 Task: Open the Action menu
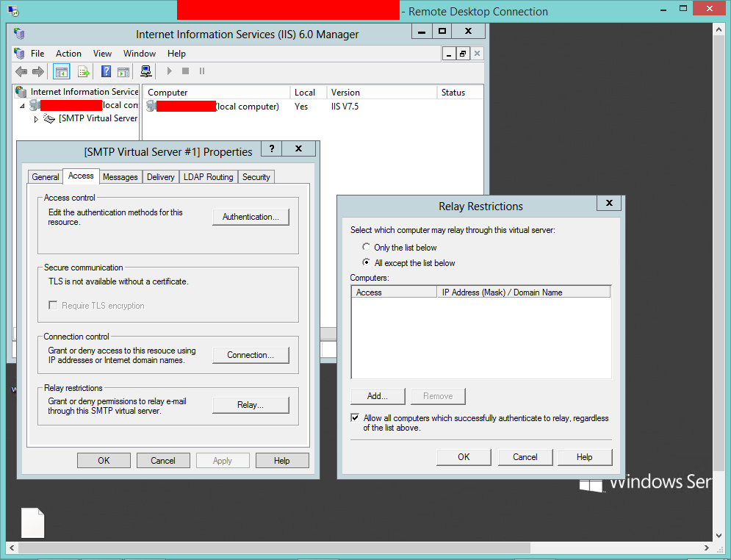point(68,54)
